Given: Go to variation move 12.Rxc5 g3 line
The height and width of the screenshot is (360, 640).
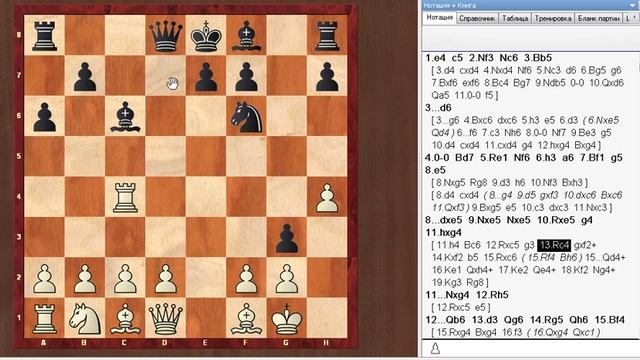Looking at the screenshot, I should pos(502,245).
